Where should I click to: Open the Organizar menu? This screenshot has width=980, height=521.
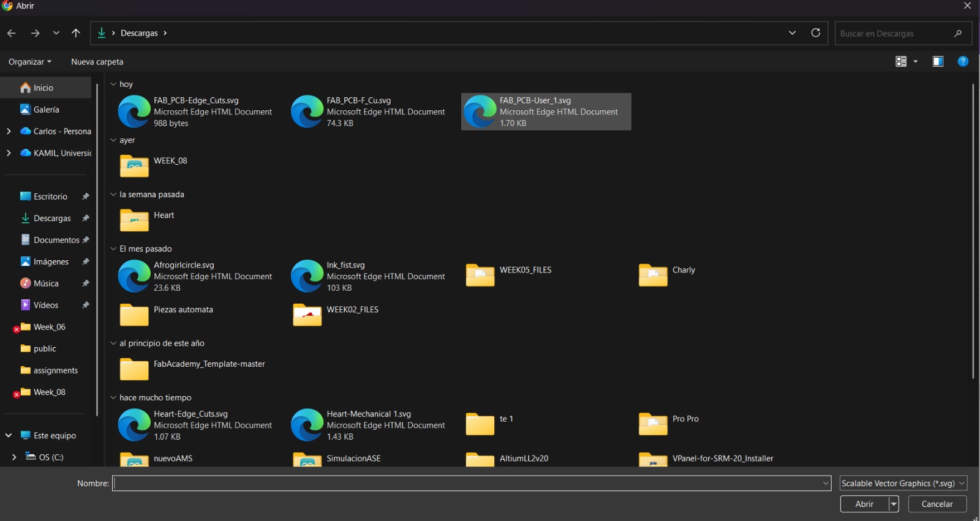(x=30, y=62)
